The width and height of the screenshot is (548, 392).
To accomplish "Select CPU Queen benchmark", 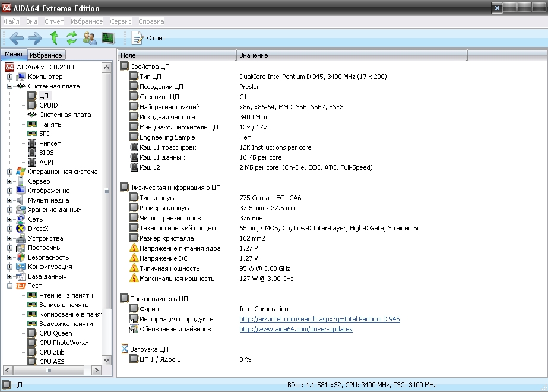I will [x=55, y=333].
